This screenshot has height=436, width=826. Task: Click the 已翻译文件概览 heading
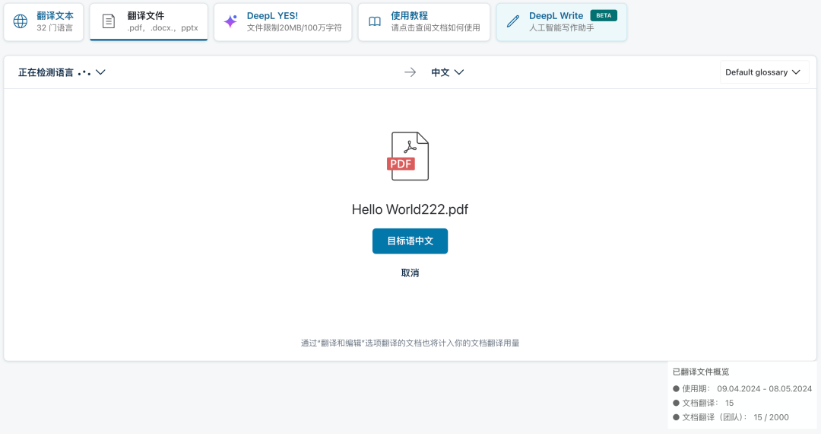tap(701, 372)
